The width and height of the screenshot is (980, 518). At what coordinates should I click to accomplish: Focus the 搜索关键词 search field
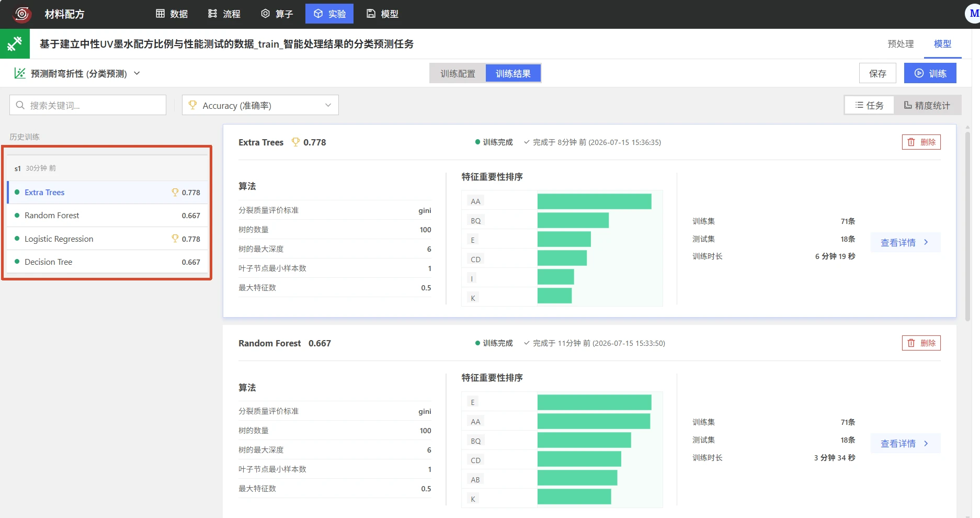coord(88,105)
